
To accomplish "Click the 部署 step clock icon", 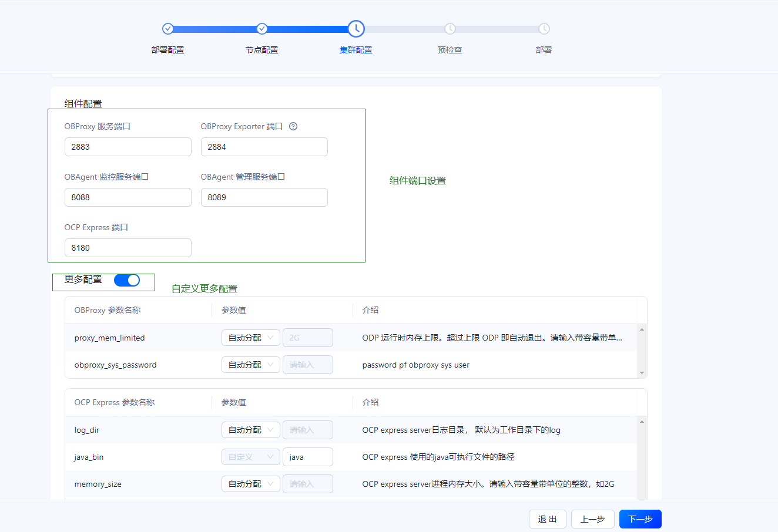I will [x=544, y=29].
